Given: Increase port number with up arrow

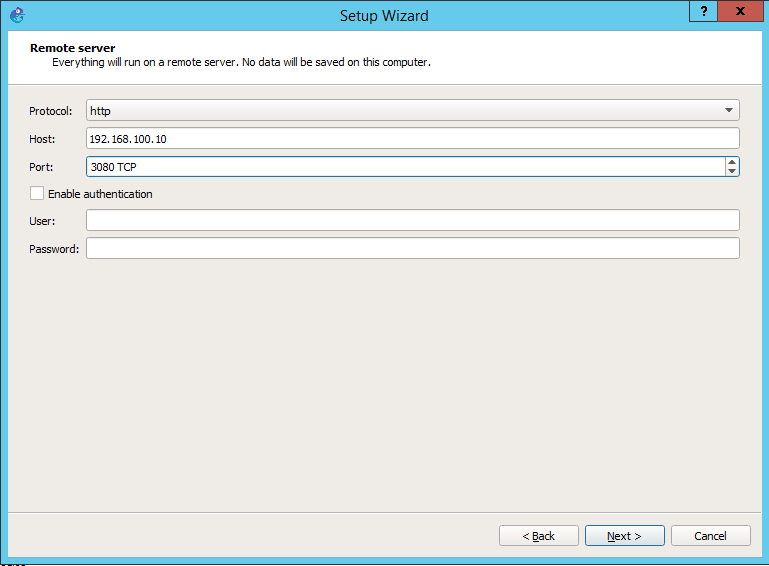Looking at the screenshot, I should [x=732, y=162].
